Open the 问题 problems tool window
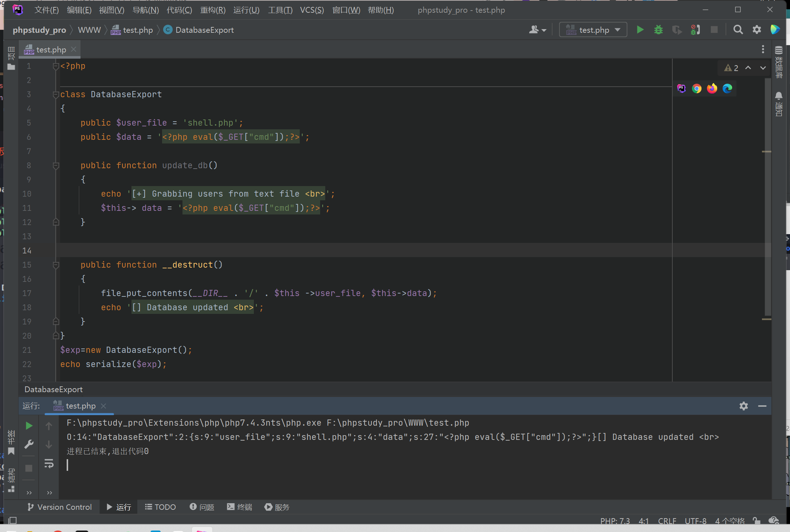Viewport: 790px width, 532px height. tap(202, 507)
